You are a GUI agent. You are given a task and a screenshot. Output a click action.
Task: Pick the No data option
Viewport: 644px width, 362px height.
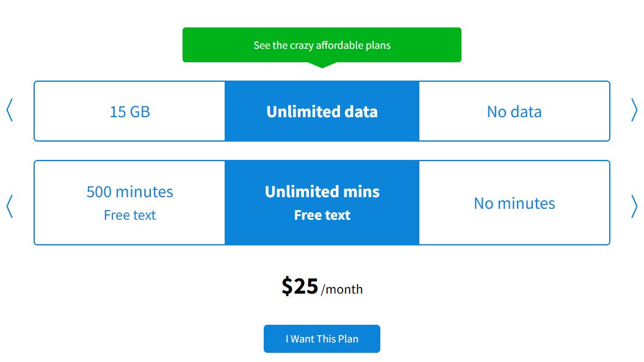514,112
